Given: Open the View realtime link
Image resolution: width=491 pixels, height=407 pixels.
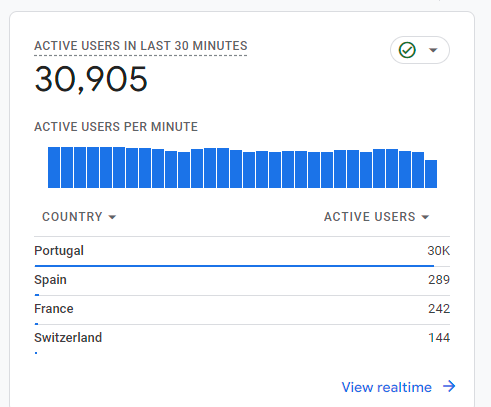Looking at the screenshot, I should (387, 387).
